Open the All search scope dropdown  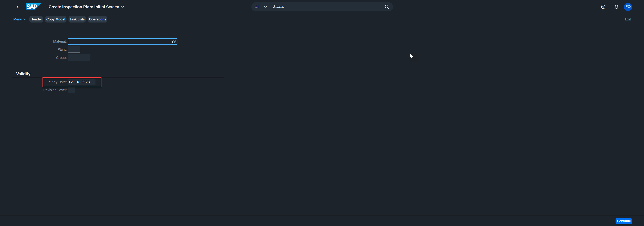click(261, 7)
